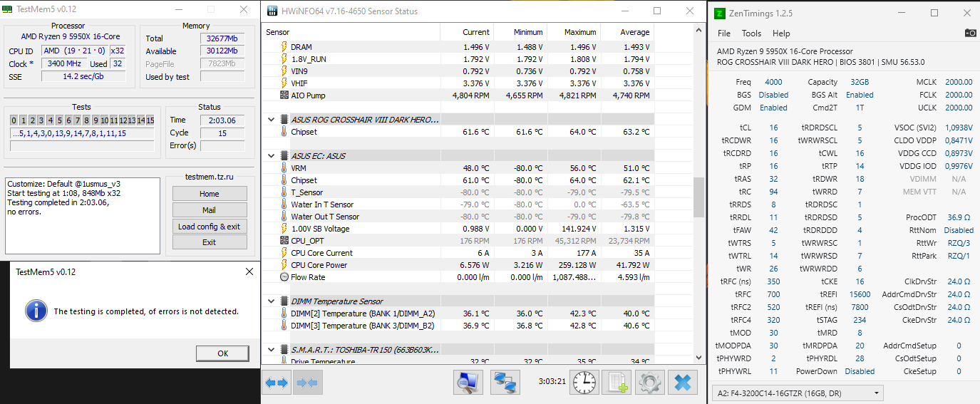The width and height of the screenshot is (980, 404).
Task: Click the HWiNFO scrollbar down arrow
Action: point(698,358)
